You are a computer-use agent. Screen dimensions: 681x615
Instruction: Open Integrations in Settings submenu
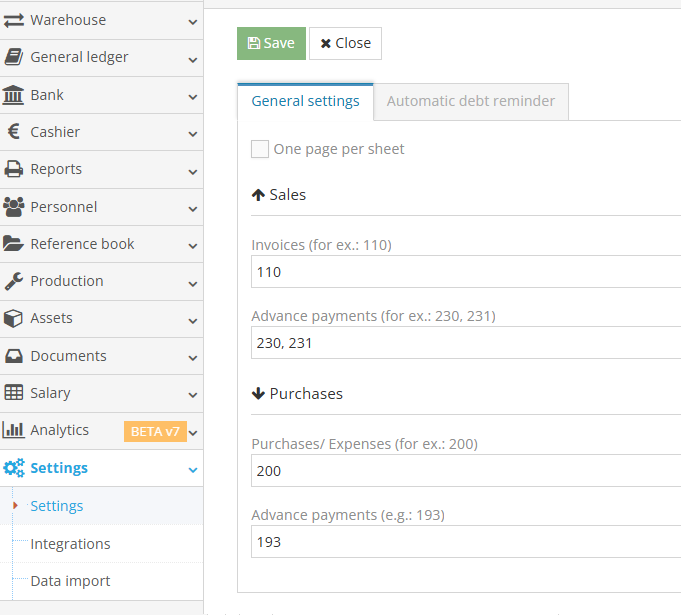click(x=70, y=544)
